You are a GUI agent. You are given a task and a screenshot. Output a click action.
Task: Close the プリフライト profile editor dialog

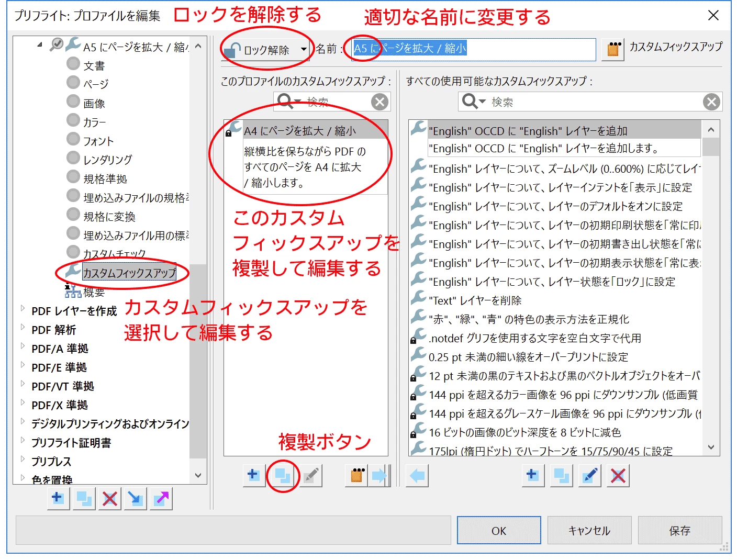tap(713, 15)
